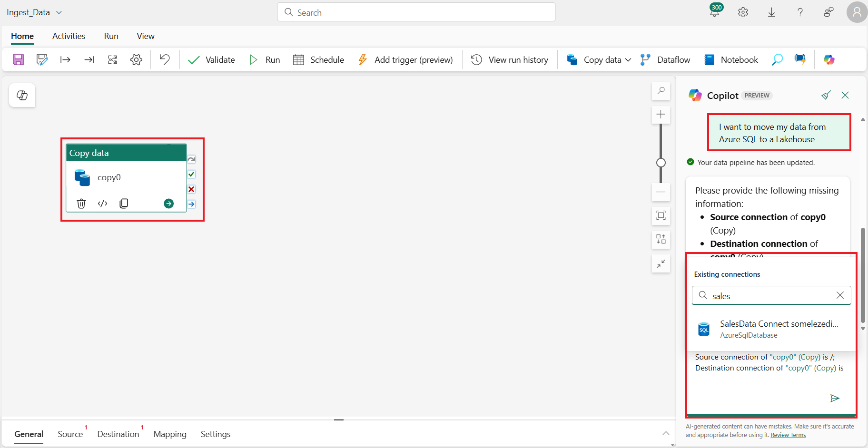The height and width of the screenshot is (448, 868).
Task: Click the Save icon in toolbar
Action: pos(18,59)
